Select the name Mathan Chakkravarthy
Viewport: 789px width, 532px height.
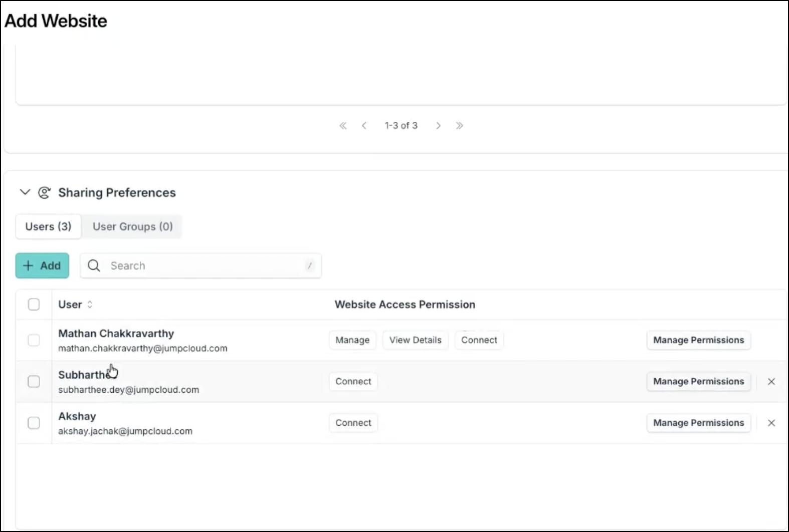click(116, 334)
